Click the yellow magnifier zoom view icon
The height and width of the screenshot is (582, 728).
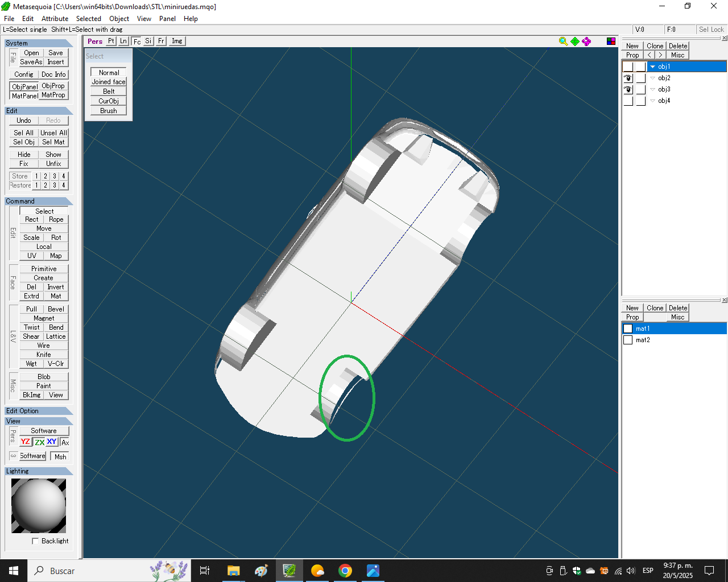tap(563, 41)
